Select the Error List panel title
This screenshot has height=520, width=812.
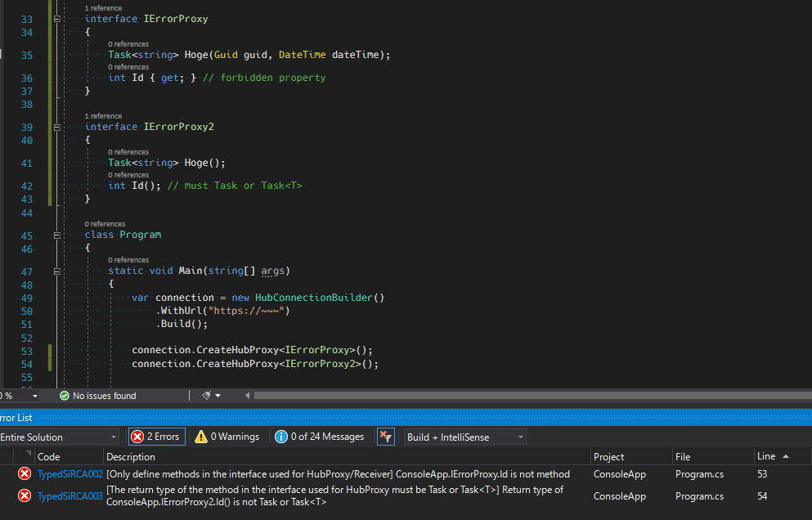tap(16, 417)
